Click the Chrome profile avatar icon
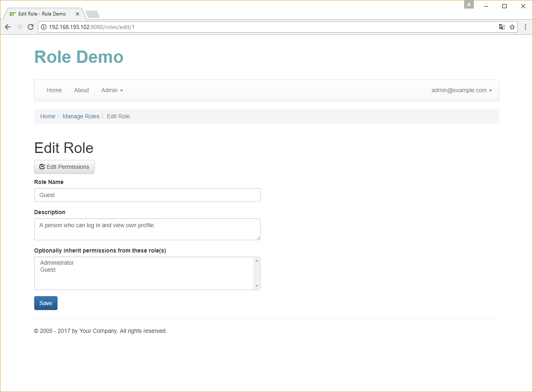 469,4
